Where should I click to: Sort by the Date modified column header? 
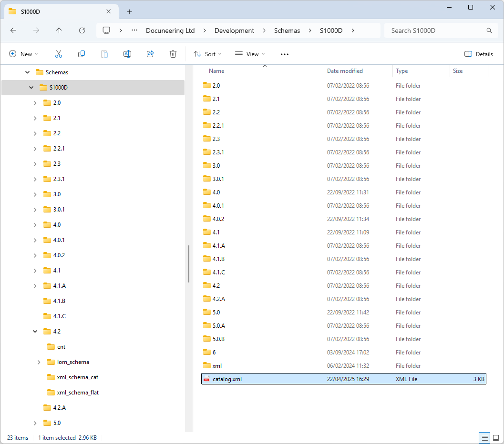coord(345,71)
